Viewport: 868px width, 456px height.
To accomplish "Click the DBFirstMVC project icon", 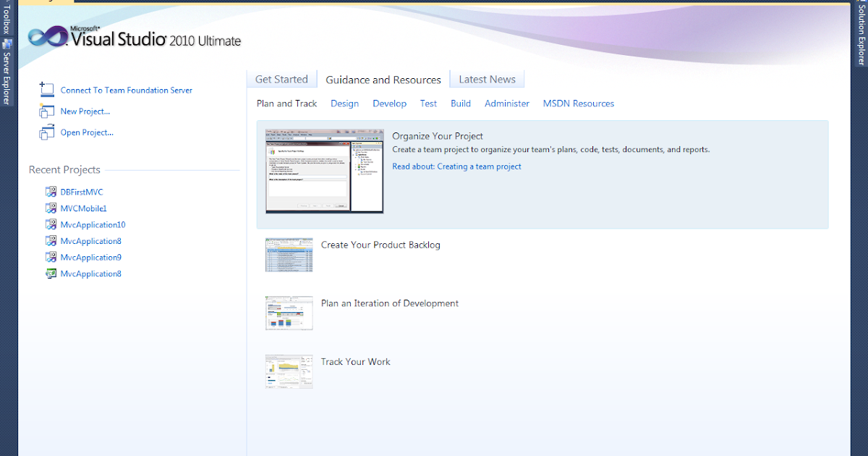I will (51, 191).
